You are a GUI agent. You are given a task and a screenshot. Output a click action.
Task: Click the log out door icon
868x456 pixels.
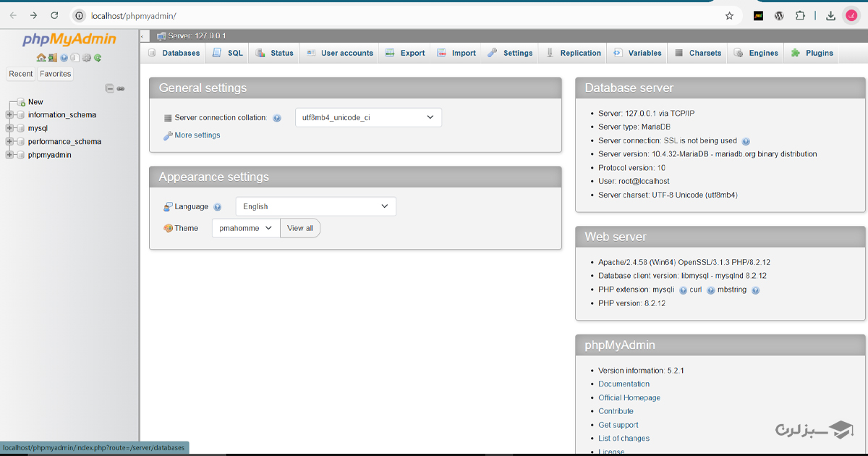tap(52, 58)
